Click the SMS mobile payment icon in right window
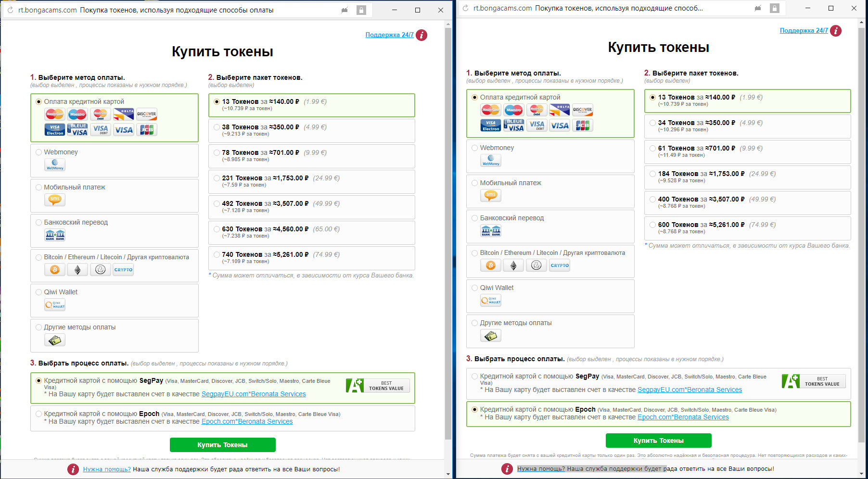Viewport: 868px width, 479px height. coord(491,195)
